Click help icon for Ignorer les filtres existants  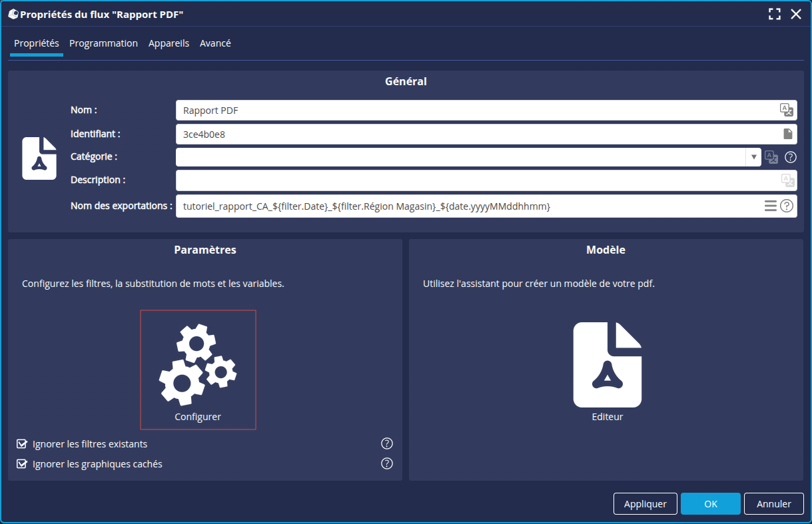click(x=387, y=444)
